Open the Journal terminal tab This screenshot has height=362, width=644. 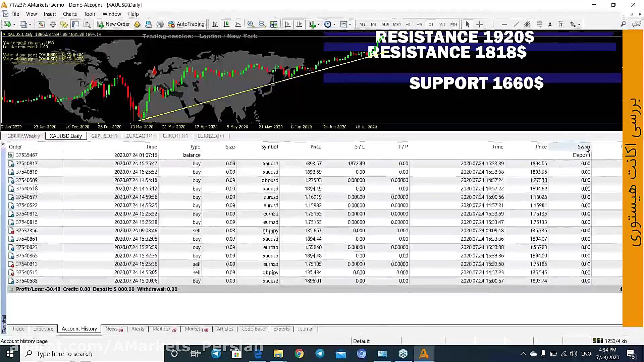tap(305, 329)
